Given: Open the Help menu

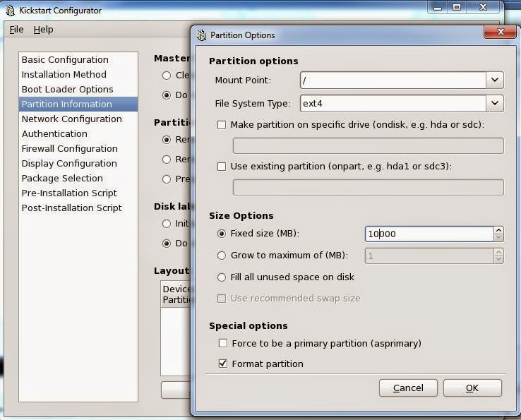Looking at the screenshot, I should 43,30.
